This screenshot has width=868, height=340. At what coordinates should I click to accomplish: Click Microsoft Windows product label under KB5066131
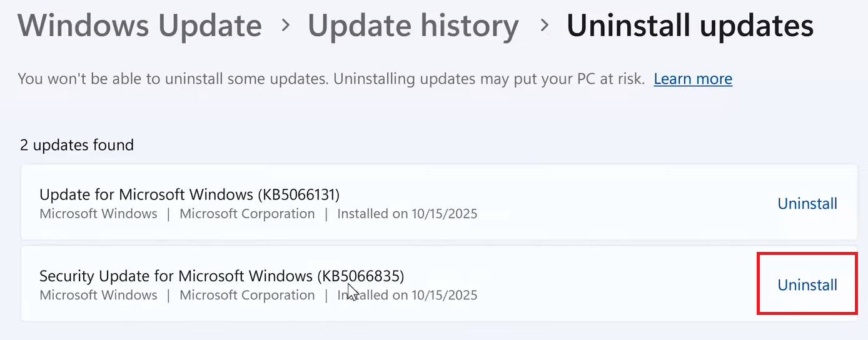click(x=98, y=214)
